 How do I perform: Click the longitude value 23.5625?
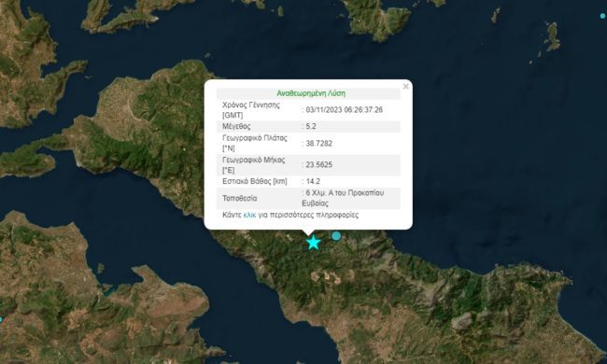pos(319,165)
